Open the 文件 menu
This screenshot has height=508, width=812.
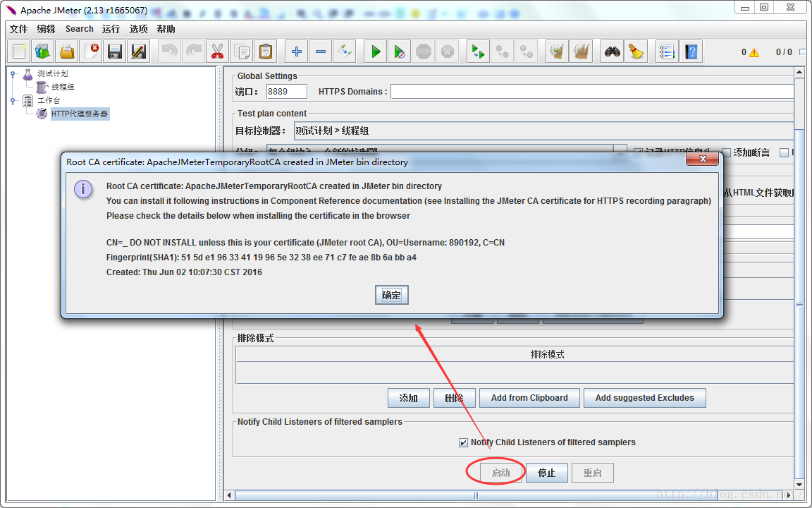18,29
